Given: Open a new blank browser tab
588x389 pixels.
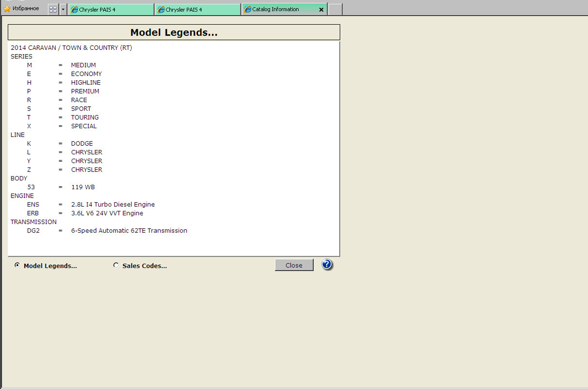Looking at the screenshot, I should (x=335, y=9).
